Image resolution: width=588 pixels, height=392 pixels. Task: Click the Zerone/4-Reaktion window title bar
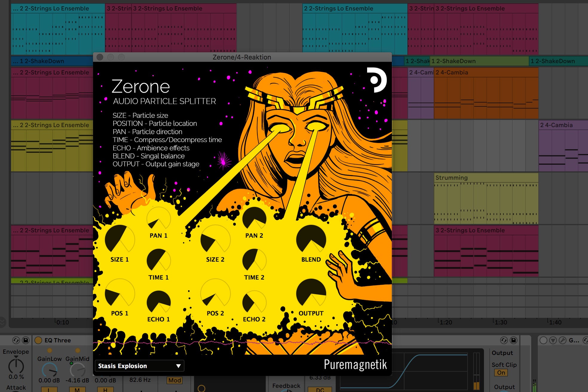click(242, 57)
